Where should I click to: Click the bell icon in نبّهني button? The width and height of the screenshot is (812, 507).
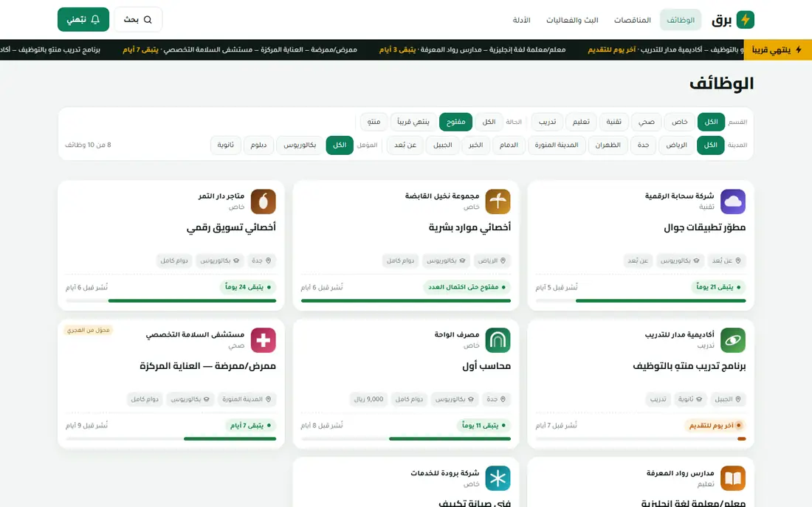click(95, 20)
